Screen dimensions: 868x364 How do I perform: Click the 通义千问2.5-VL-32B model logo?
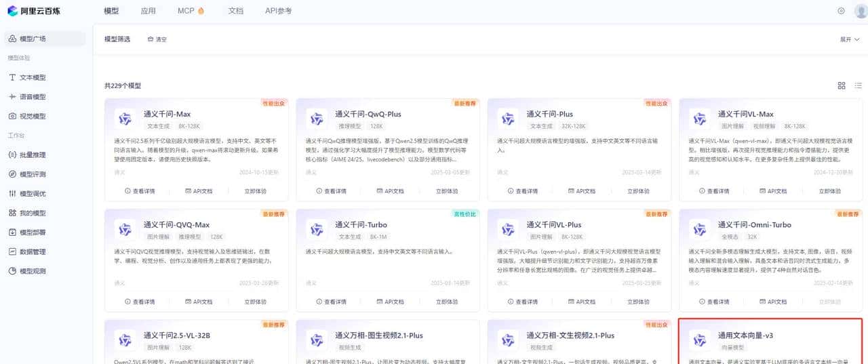pos(125,340)
